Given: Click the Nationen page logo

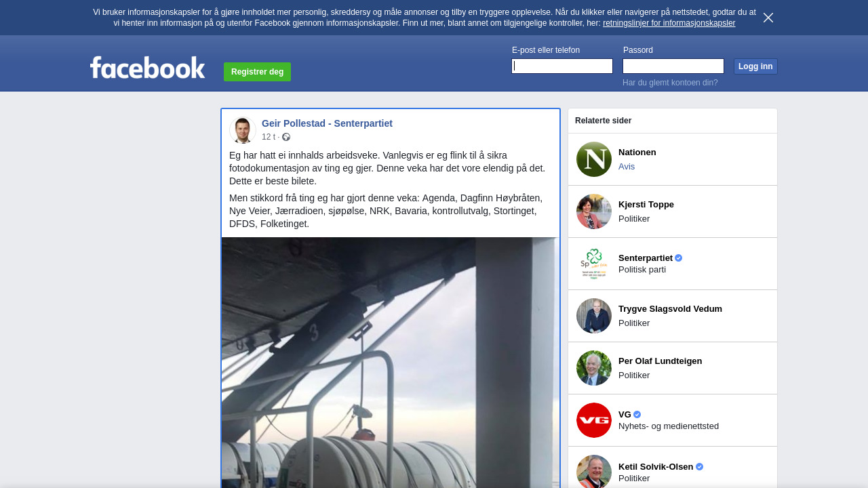Looking at the screenshot, I should click(594, 159).
